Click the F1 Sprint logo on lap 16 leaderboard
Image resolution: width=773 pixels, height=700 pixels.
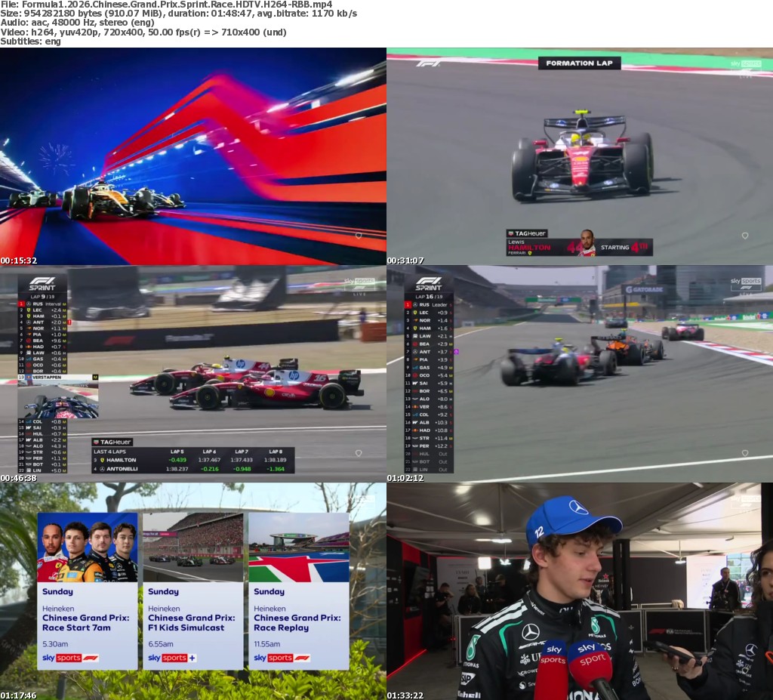[x=429, y=284]
